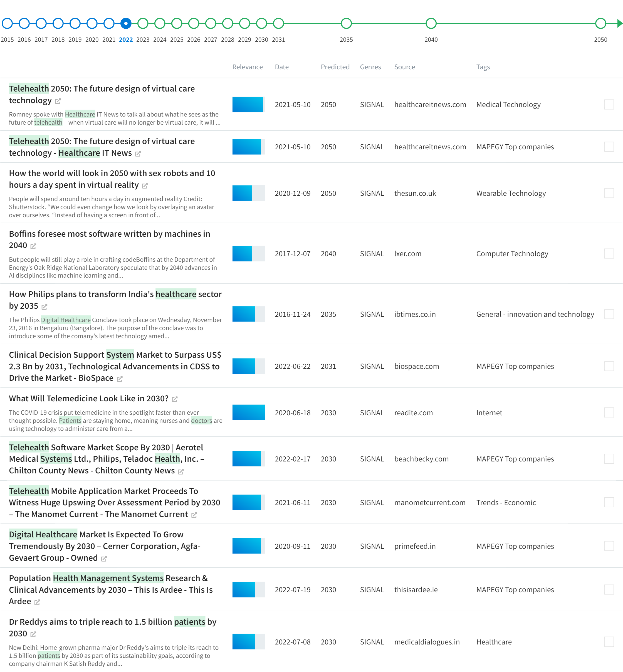The height and width of the screenshot is (672, 623).
Task: Open external link icon after BioSpace title
Action: [x=120, y=379]
